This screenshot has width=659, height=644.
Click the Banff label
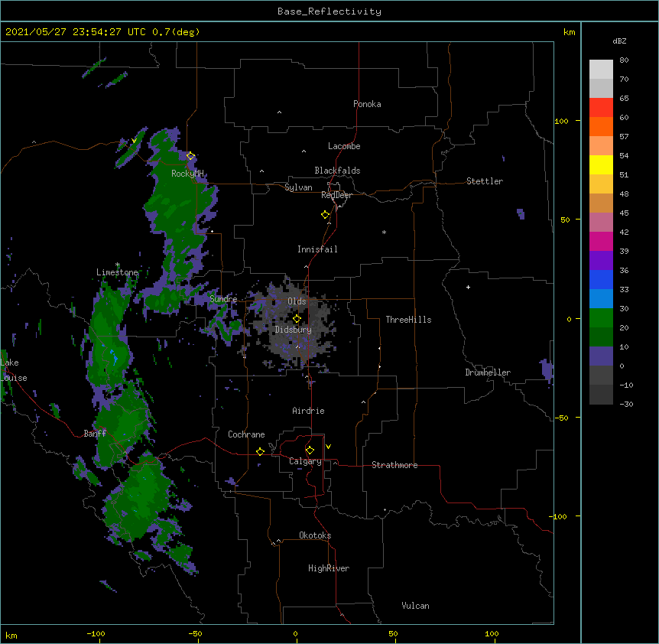[x=95, y=434]
